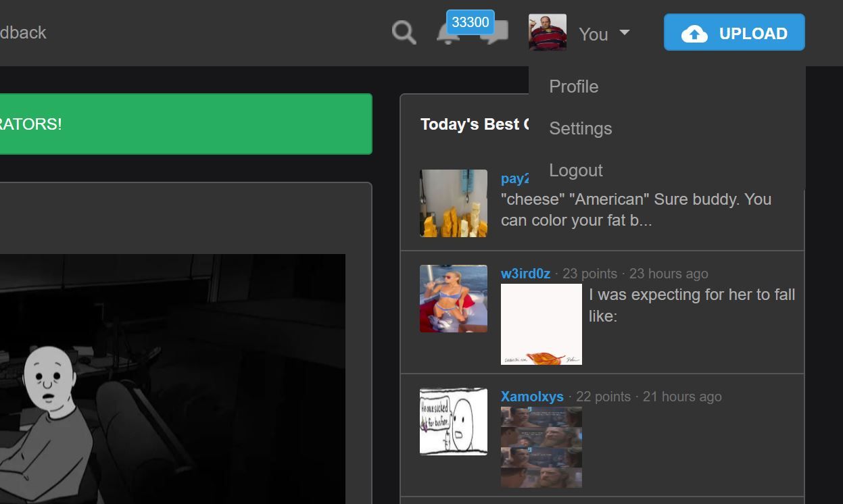Image resolution: width=843 pixels, height=504 pixels.
Task: Expand the movie-scene image in Xamolxys's comment
Action: pos(541,447)
